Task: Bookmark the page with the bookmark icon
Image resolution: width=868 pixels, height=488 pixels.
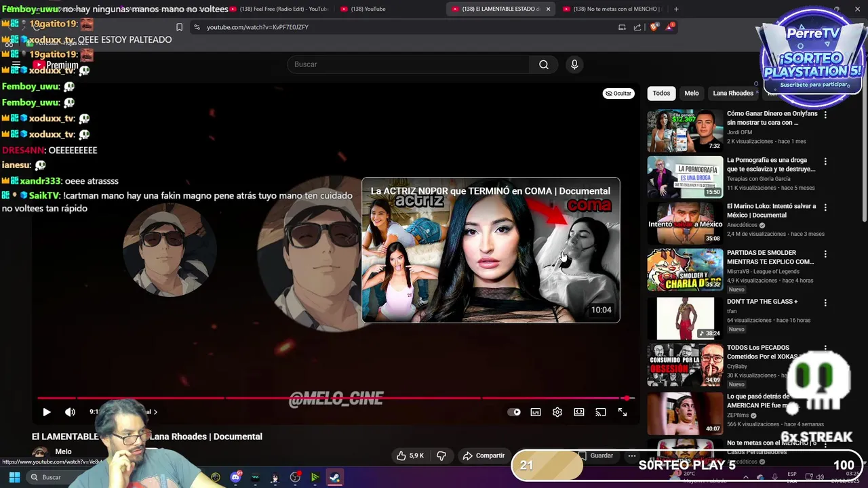Action: click(179, 27)
